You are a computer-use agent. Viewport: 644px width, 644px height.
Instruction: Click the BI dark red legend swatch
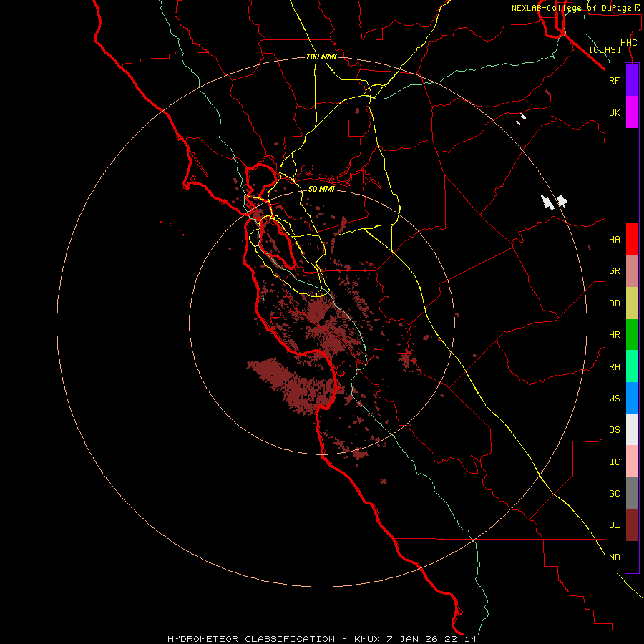[x=632, y=525]
